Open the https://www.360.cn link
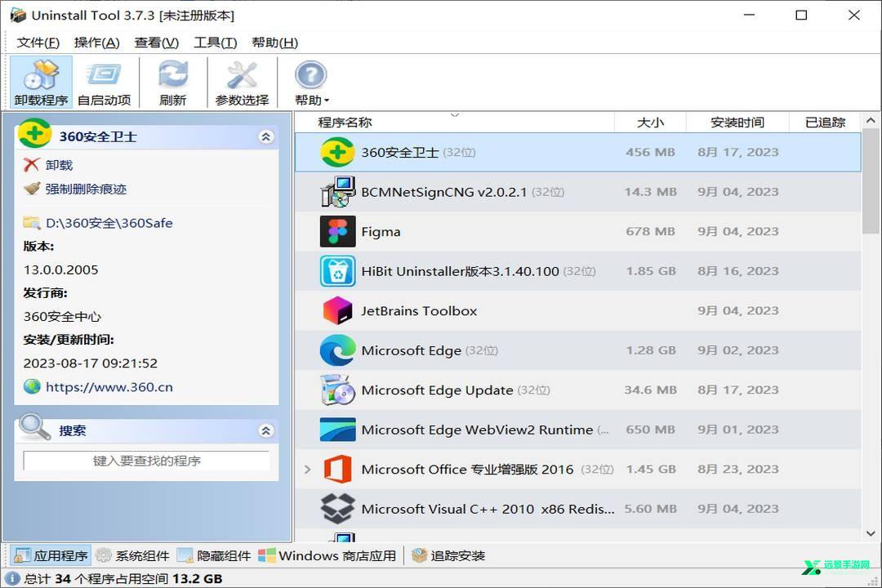 pyautogui.click(x=109, y=387)
